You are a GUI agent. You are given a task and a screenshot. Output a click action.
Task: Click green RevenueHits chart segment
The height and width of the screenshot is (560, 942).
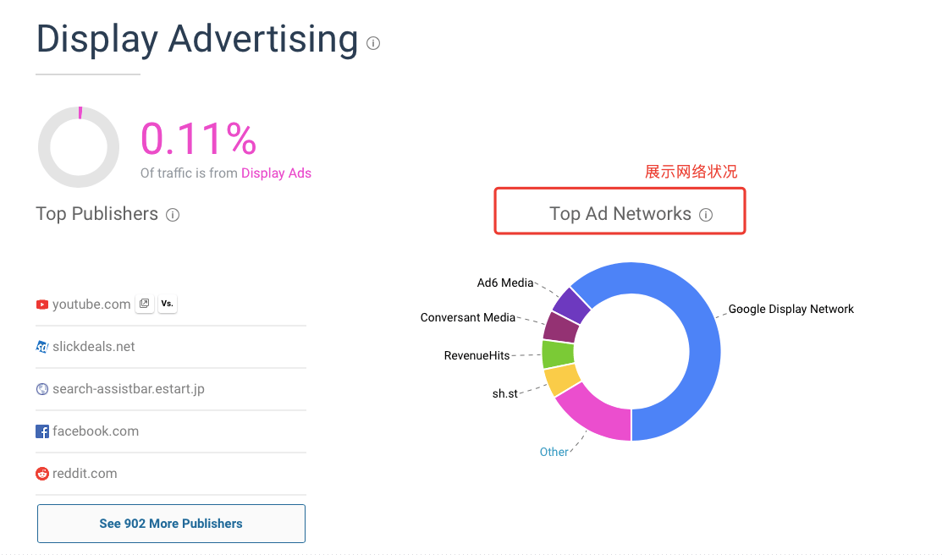click(x=558, y=354)
